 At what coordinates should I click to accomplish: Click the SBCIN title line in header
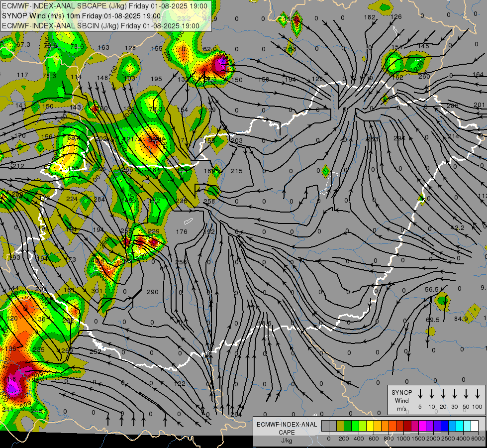point(100,26)
